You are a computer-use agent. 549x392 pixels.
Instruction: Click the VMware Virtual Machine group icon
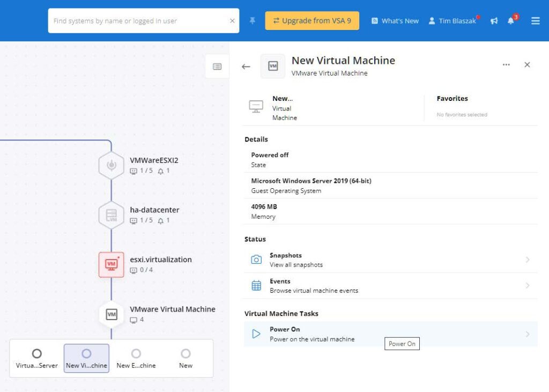tap(112, 314)
